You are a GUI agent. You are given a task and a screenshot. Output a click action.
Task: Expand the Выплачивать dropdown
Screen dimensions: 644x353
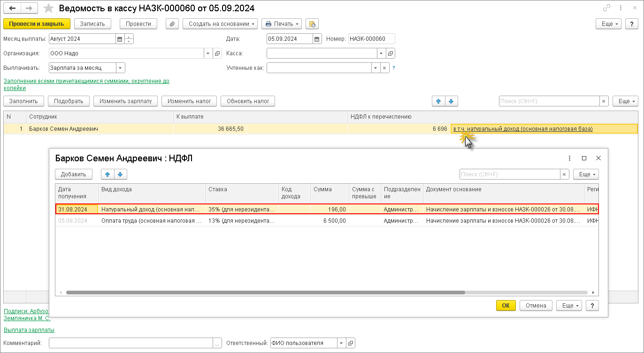121,68
